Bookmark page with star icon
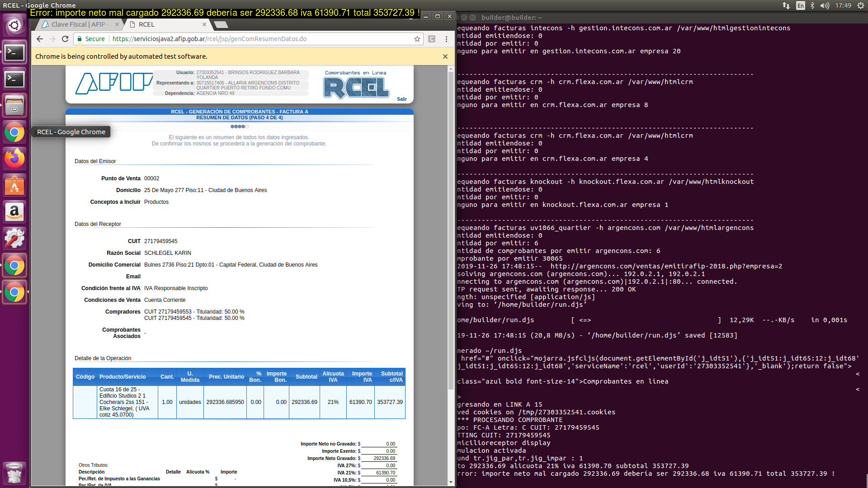Viewport: 868px width, 488px height. [417, 39]
